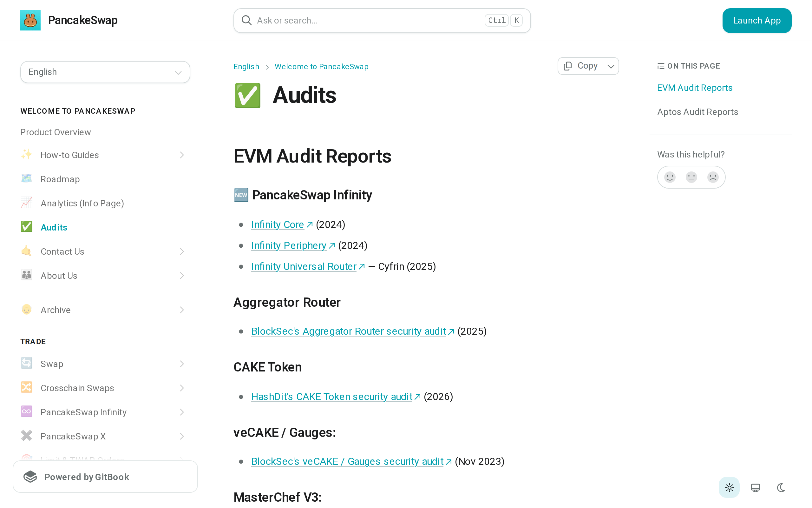This screenshot has width=812, height=508.
Task: Click external arrow beside Infinity Core
Action: 310,224
